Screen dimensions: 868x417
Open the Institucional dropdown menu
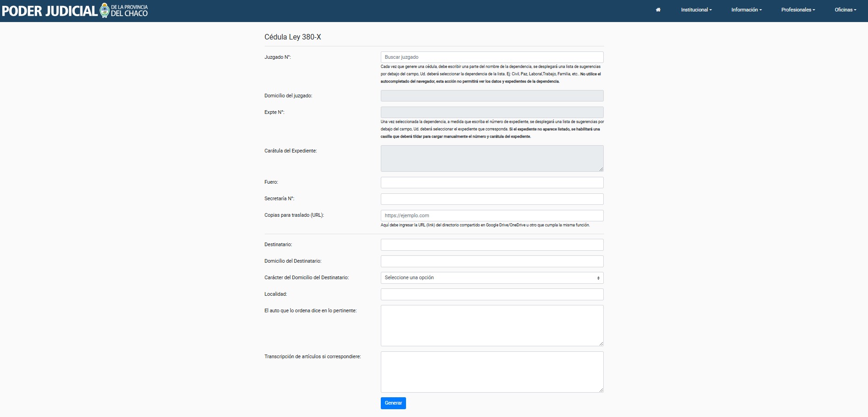[696, 10]
